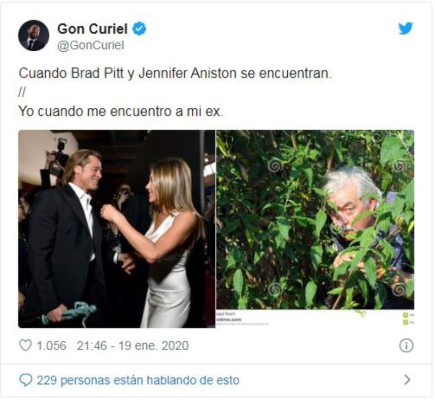Select text 'Cuando Brad Pitt y Jennifer Aniston se encuentran.'
435x400 pixels.
(175, 74)
